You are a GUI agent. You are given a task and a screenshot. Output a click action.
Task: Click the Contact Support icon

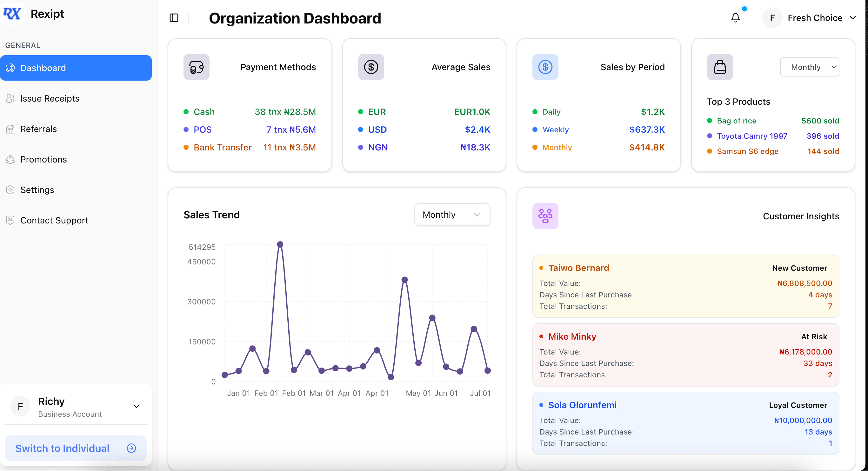(x=10, y=220)
